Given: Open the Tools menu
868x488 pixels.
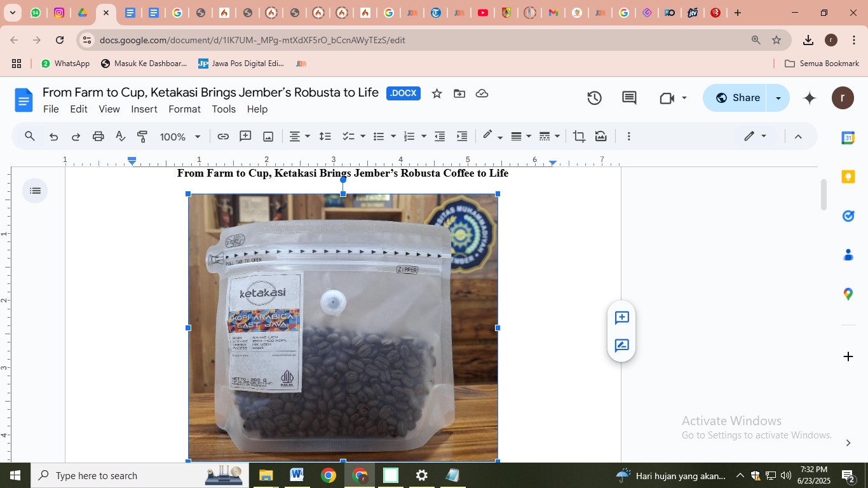Looking at the screenshot, I should point(224,109).
